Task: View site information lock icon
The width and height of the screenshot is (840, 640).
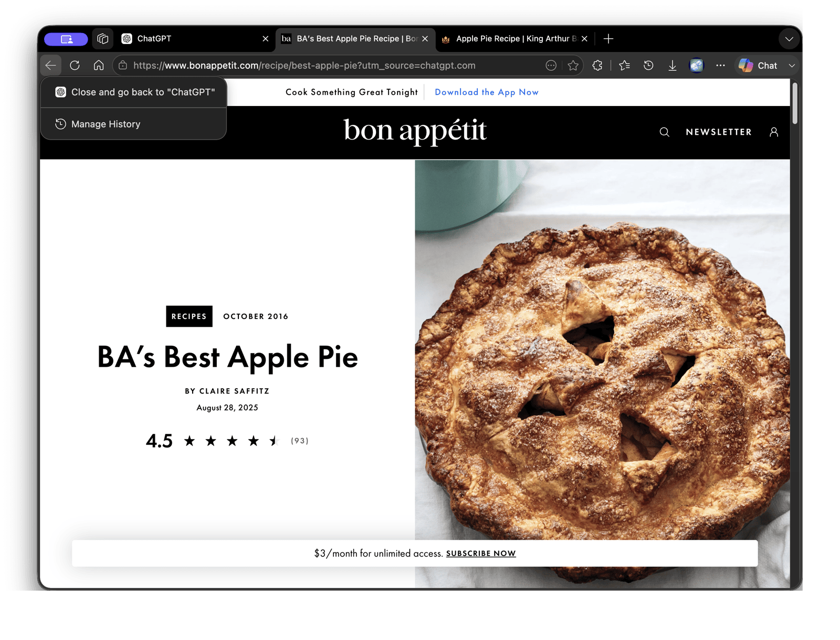Action: pyautogui.click(x=123, y=66)
